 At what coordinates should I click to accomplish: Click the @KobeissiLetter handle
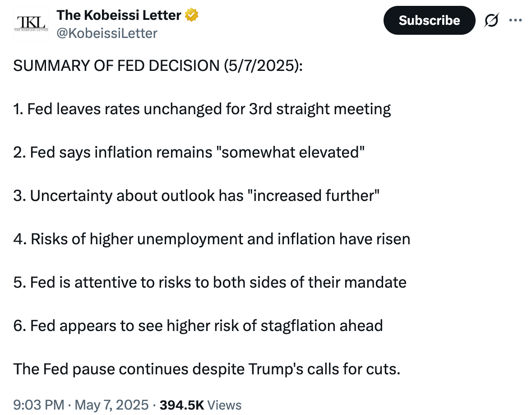107,33
